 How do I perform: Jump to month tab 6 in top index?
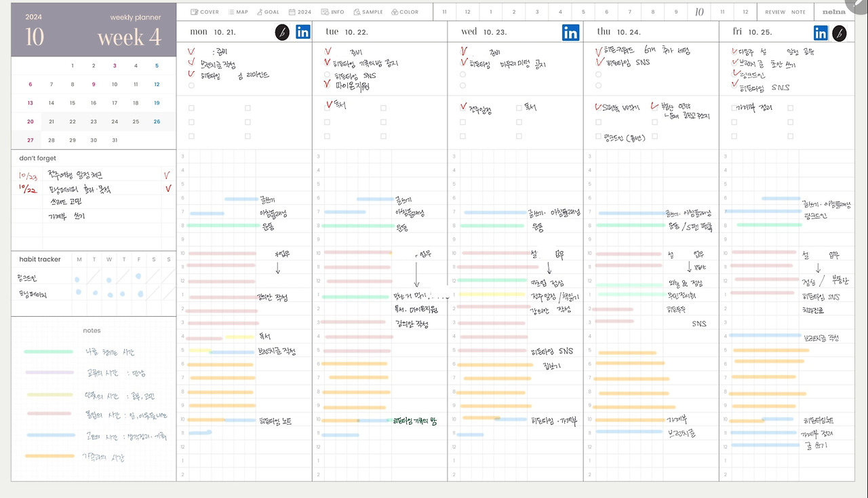tap(606, 12)
